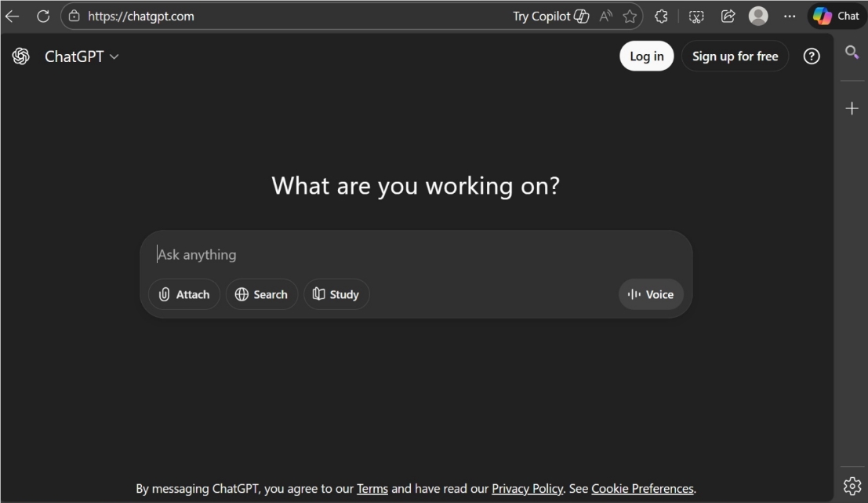Add page to favorites star icon
This screenshot has width=868, height=503.
point(629,16)
